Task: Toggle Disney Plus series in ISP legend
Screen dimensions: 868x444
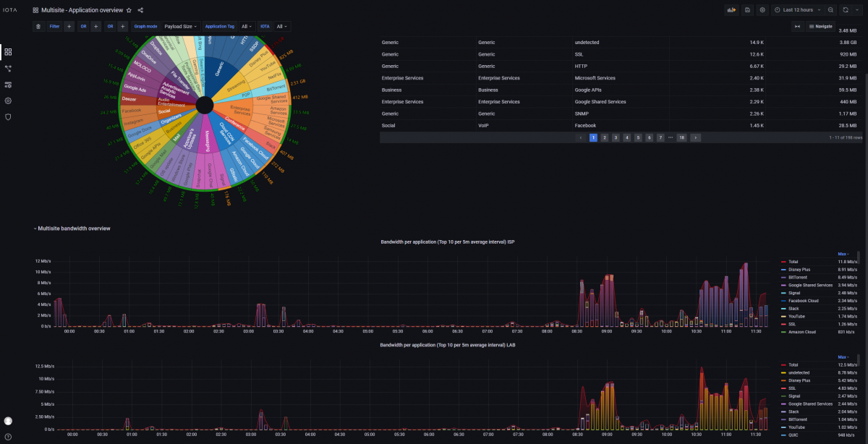Action: [x=801, y=270]
